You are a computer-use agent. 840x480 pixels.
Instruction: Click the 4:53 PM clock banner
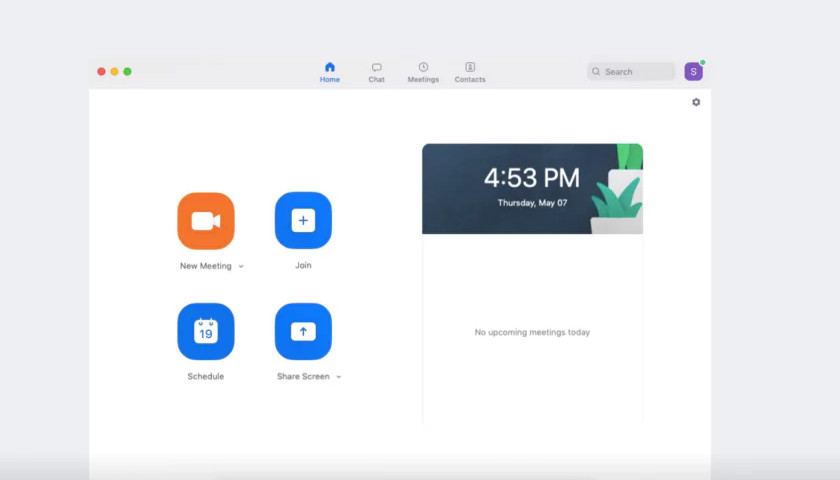point(532,189)
